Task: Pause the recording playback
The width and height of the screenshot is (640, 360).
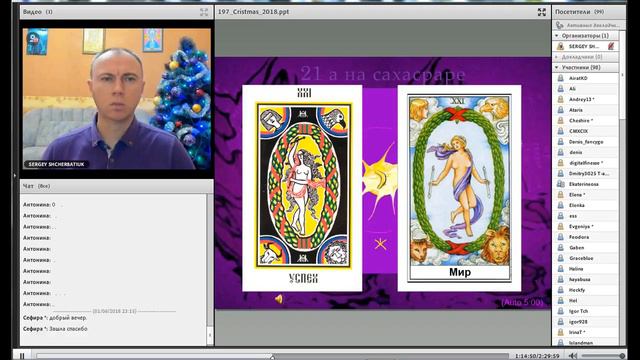Action: pos(22,356)
